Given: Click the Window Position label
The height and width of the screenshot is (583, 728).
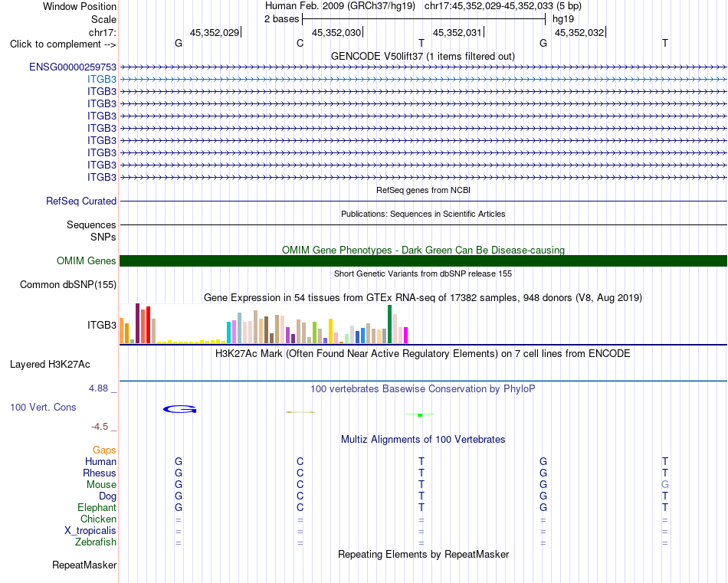Looking at the screenshot, I should coord(80,6).
